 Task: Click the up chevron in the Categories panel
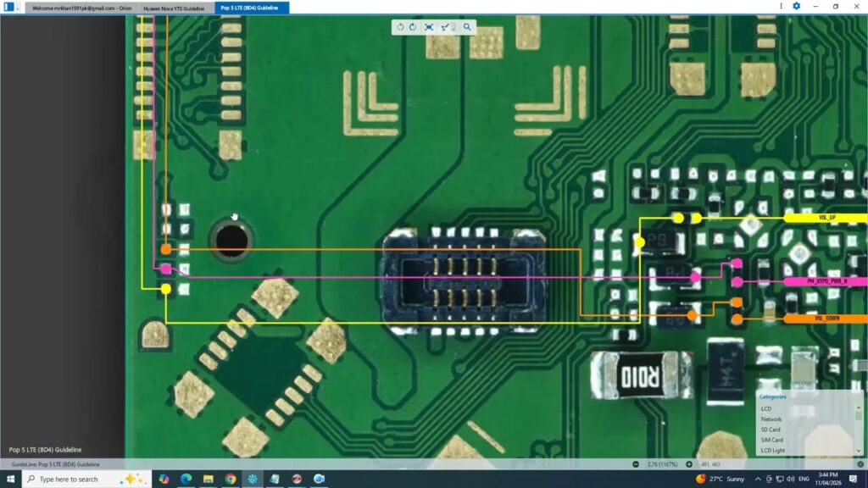[859, 408]
